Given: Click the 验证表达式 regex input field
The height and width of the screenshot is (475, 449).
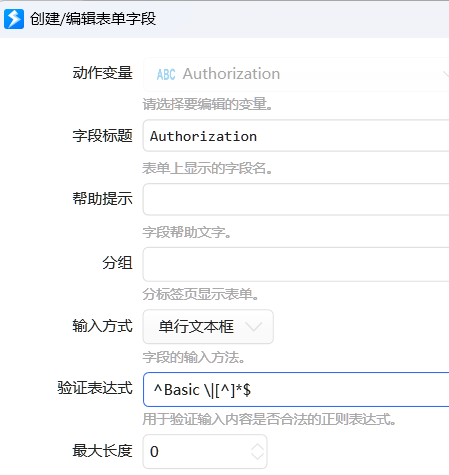Looking at the screenshot, I should click(x=296, y=390).
